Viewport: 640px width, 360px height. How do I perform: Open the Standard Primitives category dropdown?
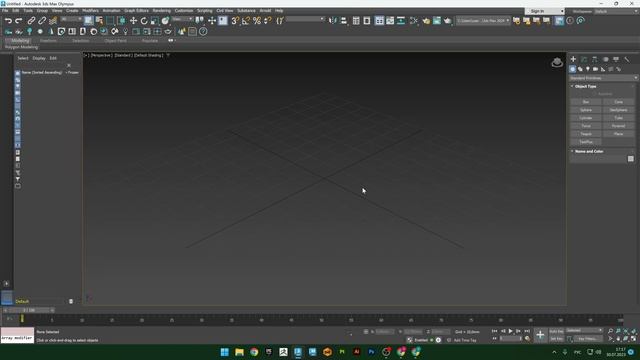click(x=603, y=78)
